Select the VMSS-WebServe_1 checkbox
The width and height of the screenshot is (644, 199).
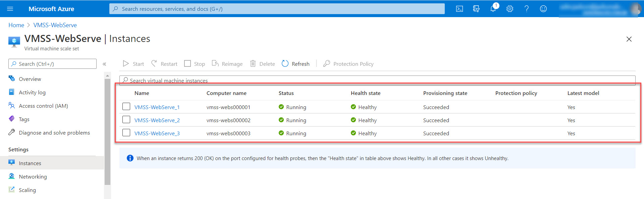pos(126,107)
